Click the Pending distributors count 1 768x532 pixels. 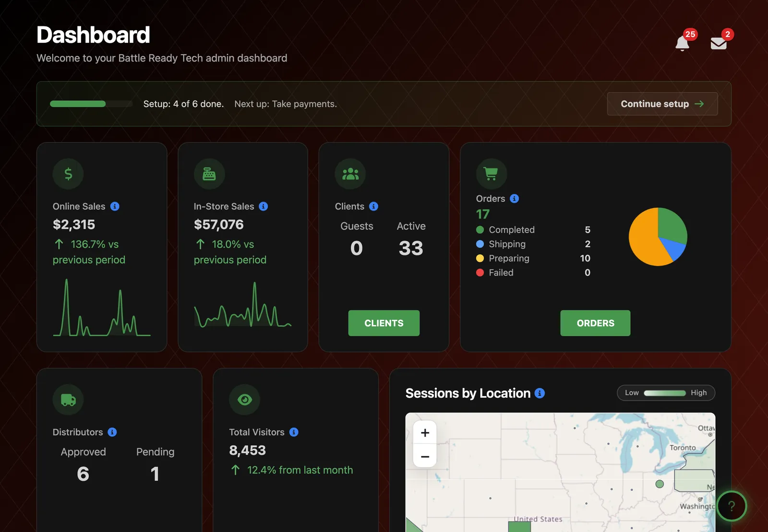tap(155, 474)
